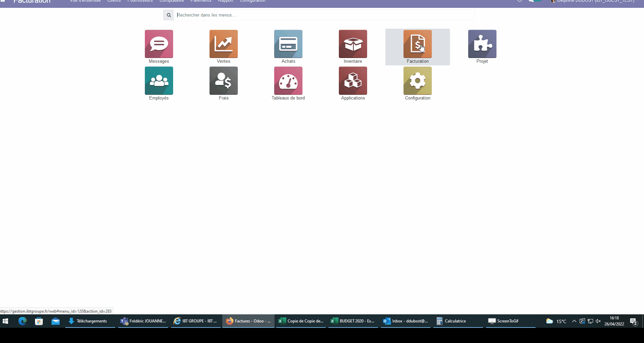Image resolution: width=644 pixels, height=343 pixels.
Task: Launch the Ventes app
Action: tap(223, 44)
